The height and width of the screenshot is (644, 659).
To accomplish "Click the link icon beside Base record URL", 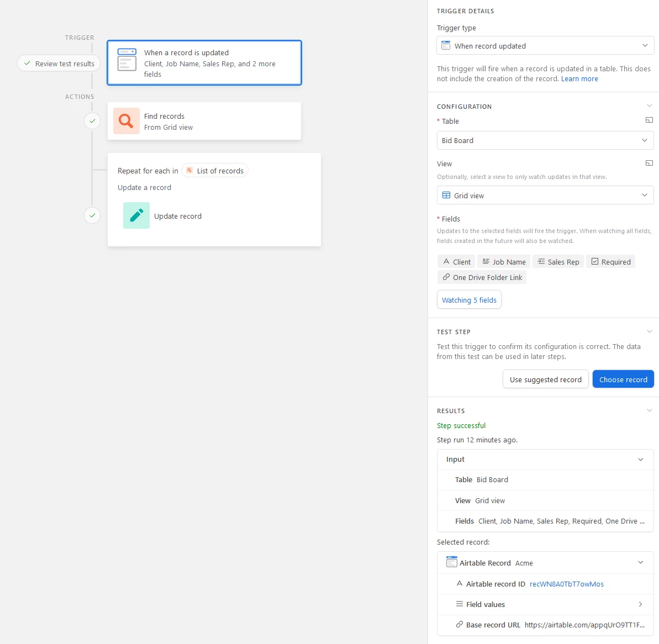I will coord(460,624).
